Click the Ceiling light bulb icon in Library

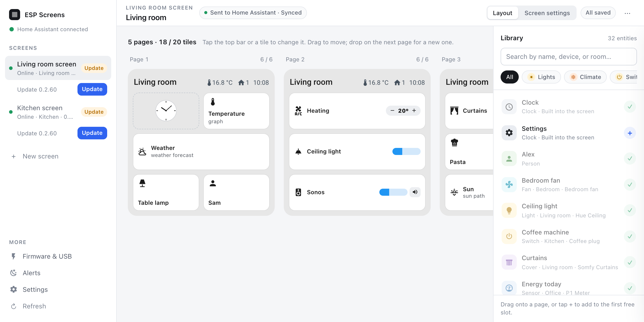(x=509, y=211)
